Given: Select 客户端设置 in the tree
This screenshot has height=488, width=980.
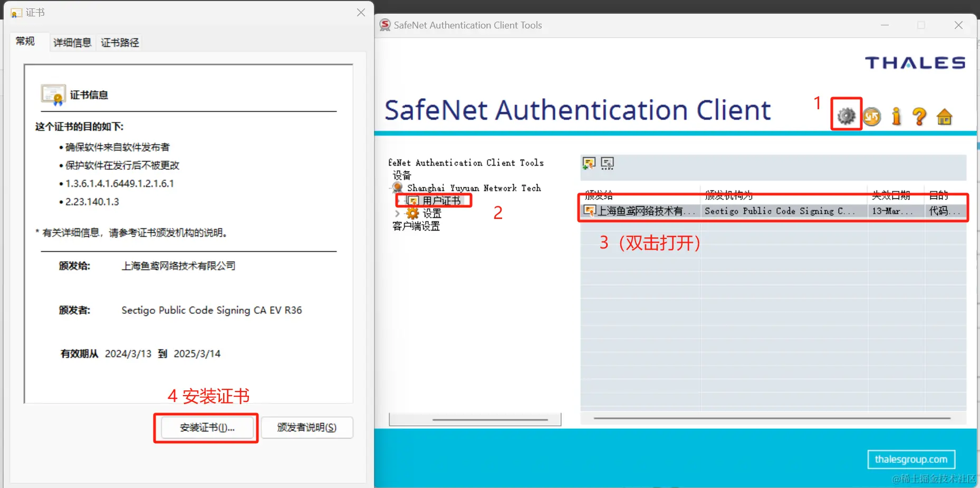Looking at the screenshot, I should [416, 226].
